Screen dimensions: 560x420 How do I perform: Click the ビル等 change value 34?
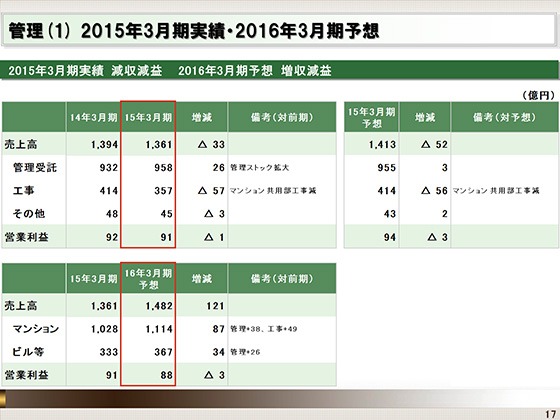coord(219,352)
